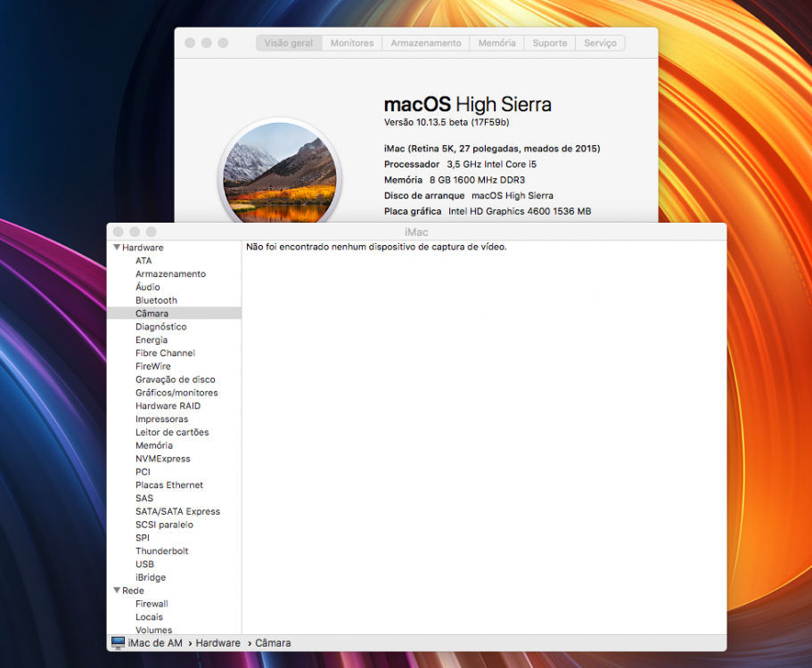The height and width of the screenshot is (668, 812).
Task: Click the iMac computer icon in path bar
Action: 118,643
